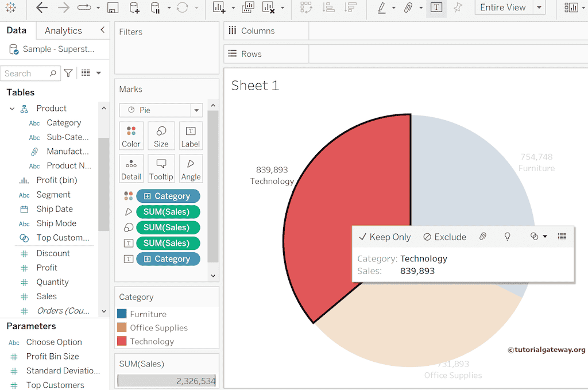Image resolution: width=588 pixels, height=390 pixels.
Task: Choose Keep Only in the tooltip
Action: pyautogui.click(x=384, y=237)
